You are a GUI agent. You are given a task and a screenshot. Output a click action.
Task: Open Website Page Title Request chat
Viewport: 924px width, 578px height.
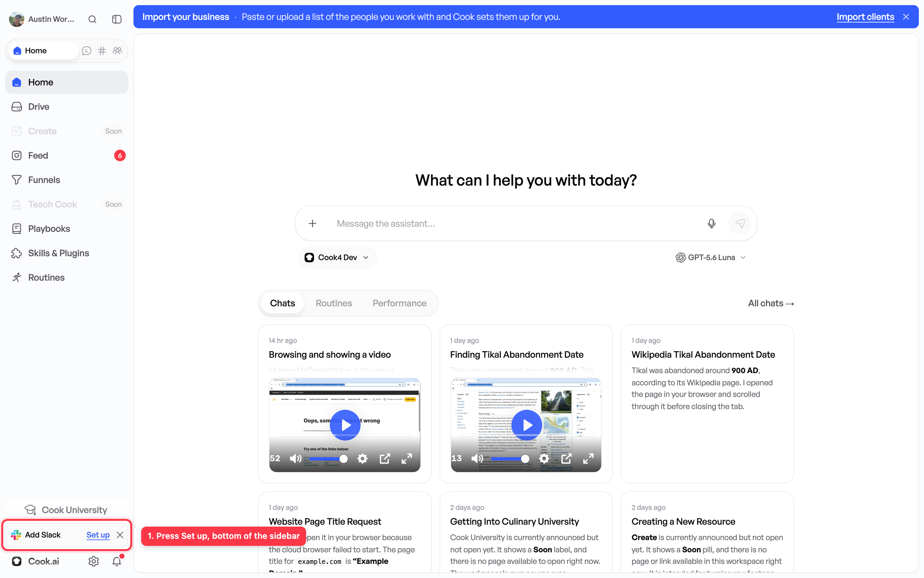pos(325,521)
